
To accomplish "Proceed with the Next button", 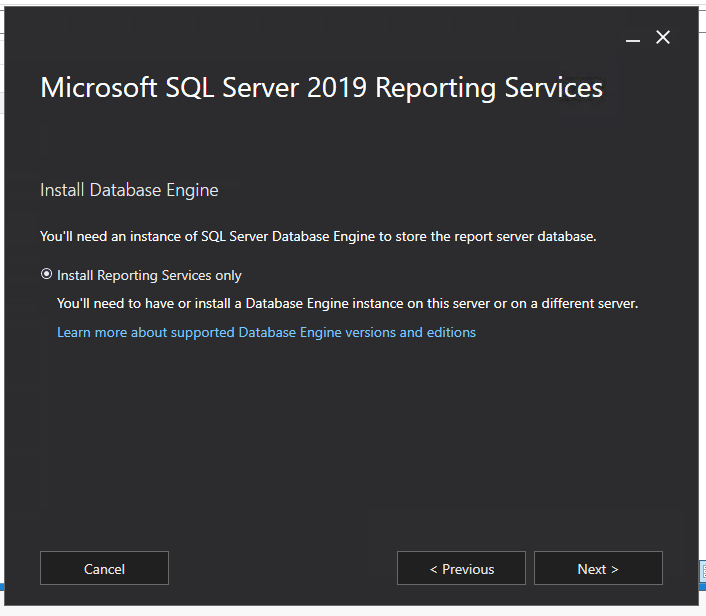I will (x=598, y=568).
